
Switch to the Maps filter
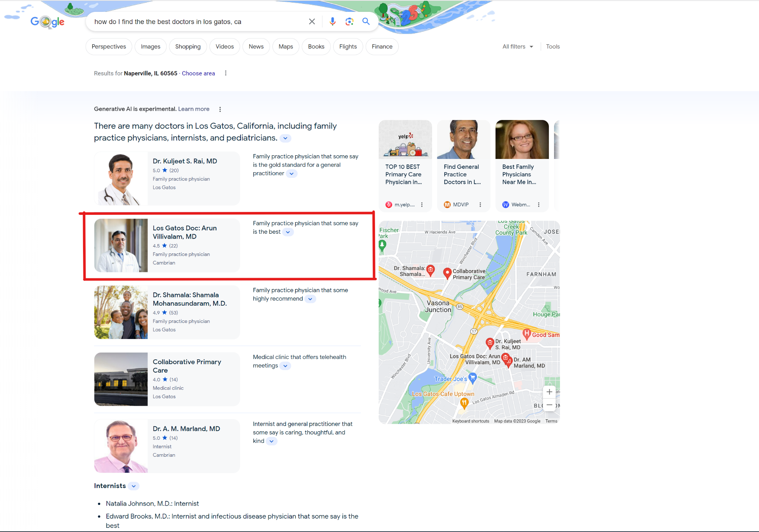pos(286,47)
